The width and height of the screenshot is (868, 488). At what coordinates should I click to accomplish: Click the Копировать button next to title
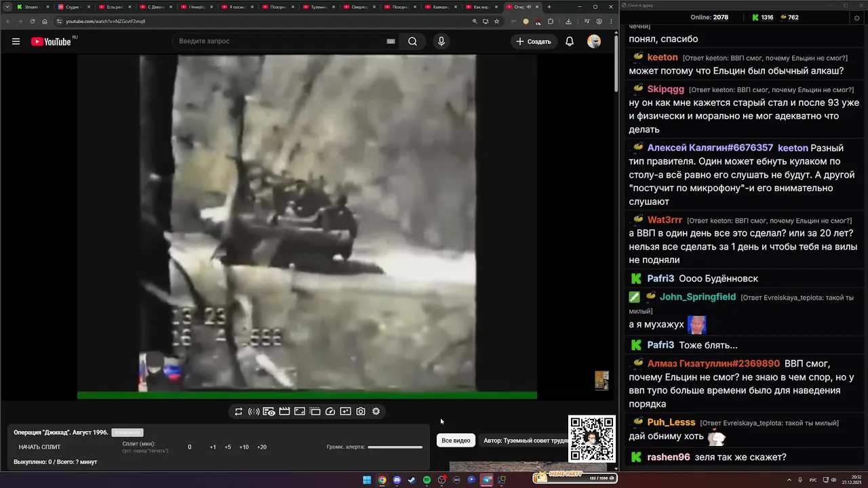[x=127, y=432]
